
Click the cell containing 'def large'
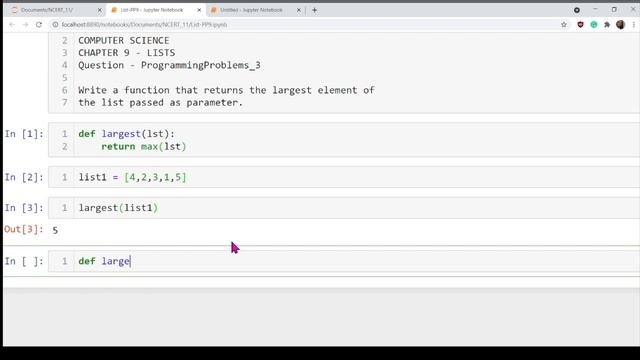pyautogui.click(x=344, y=261)
